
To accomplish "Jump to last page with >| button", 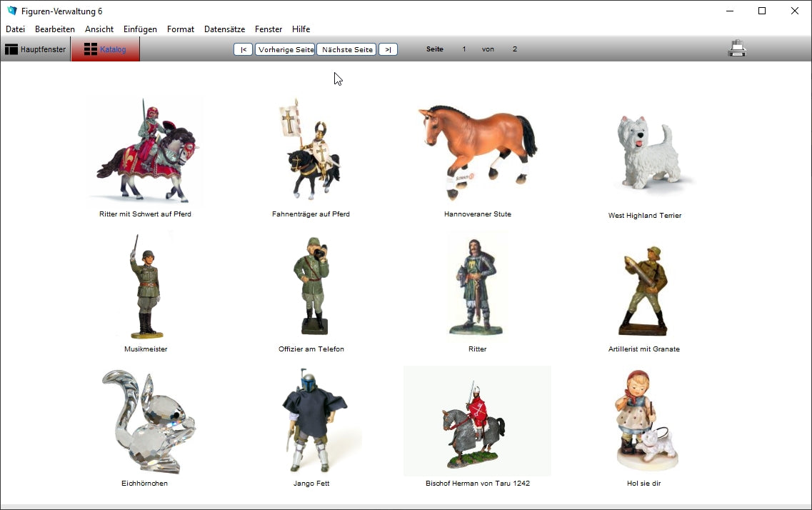I will (388, 49).
